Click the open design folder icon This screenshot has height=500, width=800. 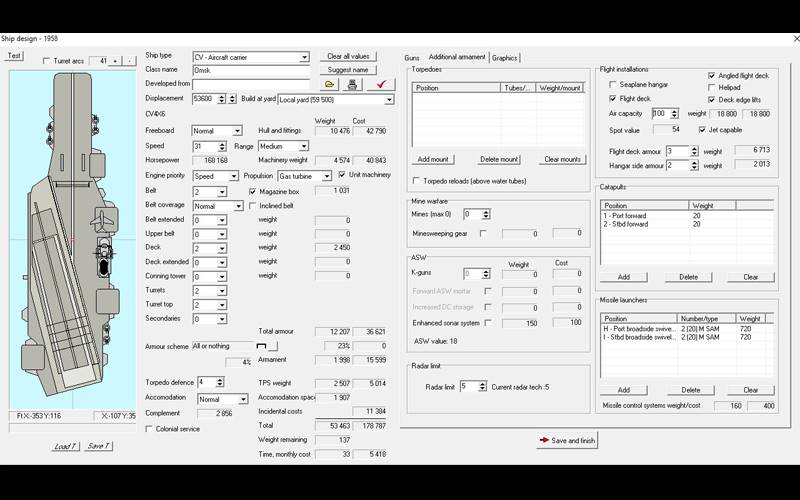330,85
